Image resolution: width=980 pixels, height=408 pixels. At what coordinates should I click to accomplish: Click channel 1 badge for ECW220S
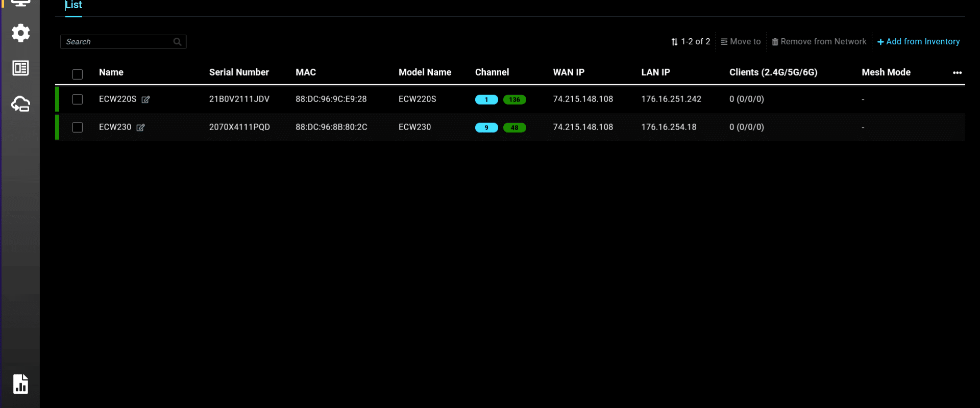pyautogui.click(x=486, y=99)
